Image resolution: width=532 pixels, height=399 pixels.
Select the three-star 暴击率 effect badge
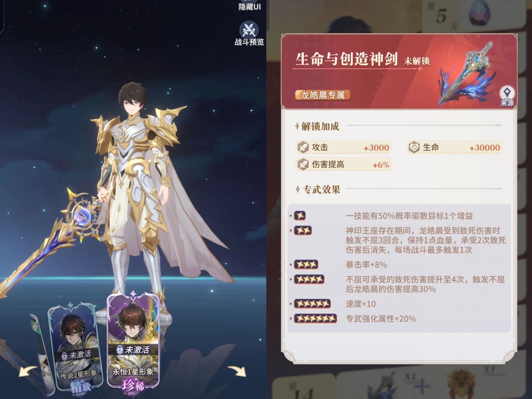point(306,265)
